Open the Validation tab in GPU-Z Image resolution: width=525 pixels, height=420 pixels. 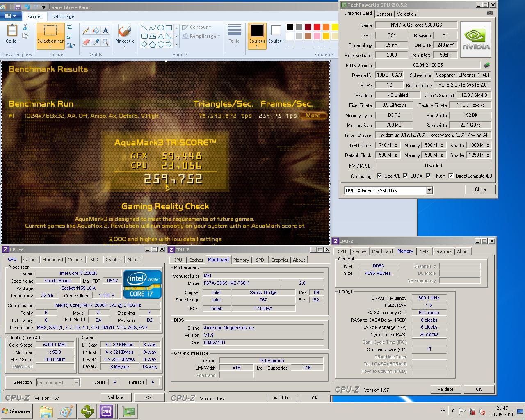(x=406, y=14)
